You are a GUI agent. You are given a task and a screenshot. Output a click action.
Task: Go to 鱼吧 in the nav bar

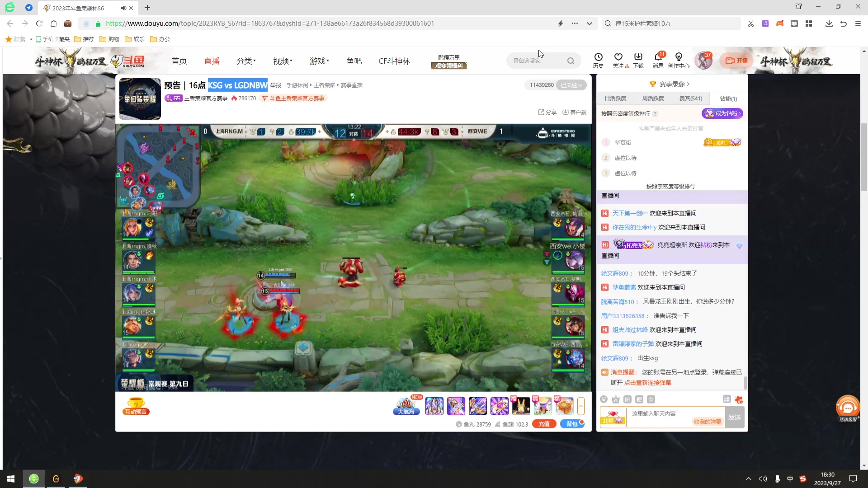click(354, 61)
